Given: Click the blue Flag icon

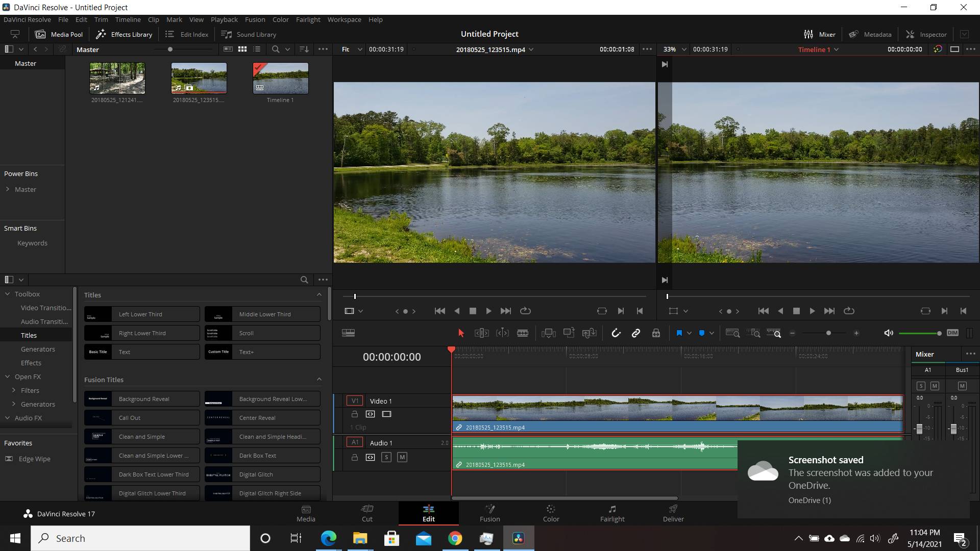Looking at the screenshot, I should click(679, 333).
